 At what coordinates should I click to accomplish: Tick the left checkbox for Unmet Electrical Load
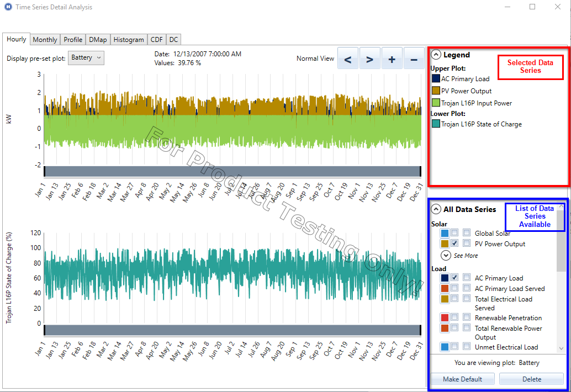454,347
